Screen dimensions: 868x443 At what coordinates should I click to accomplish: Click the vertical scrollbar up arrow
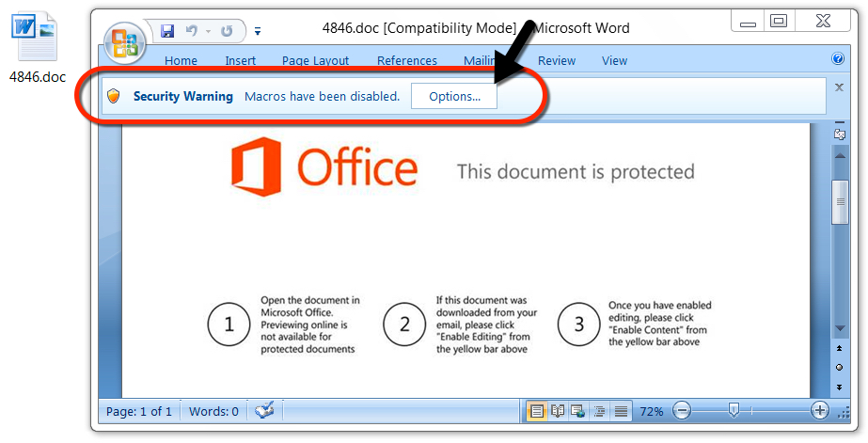click(x=840, y=155)
